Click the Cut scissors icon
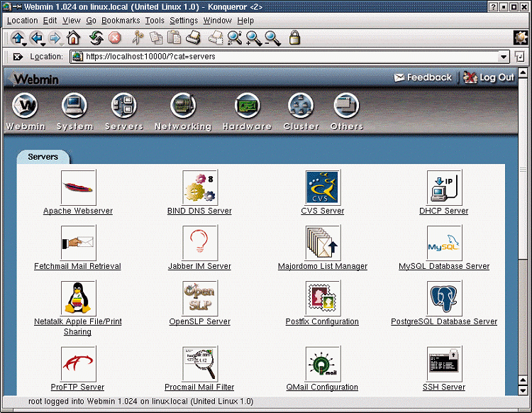This screenshot has width=532, height=413. [x=138, y=38]
